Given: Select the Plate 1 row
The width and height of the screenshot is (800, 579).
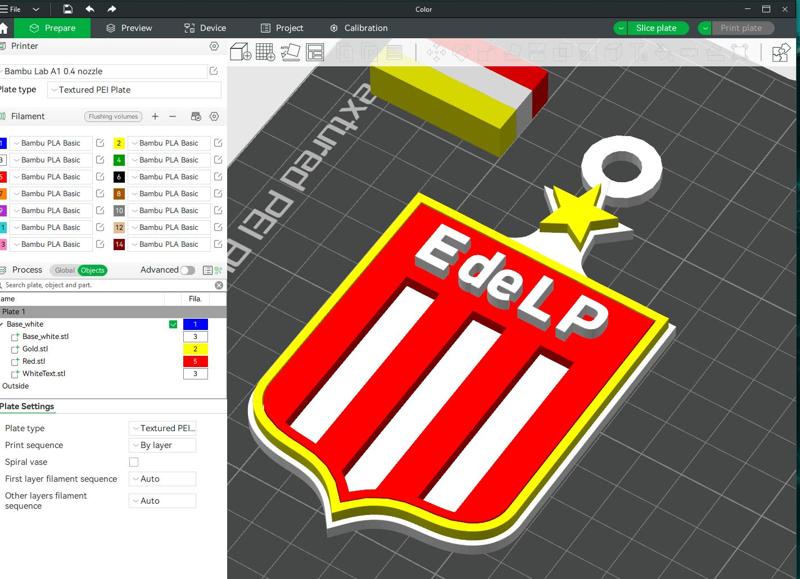Looking at the screenshot, I should point(113,312).
